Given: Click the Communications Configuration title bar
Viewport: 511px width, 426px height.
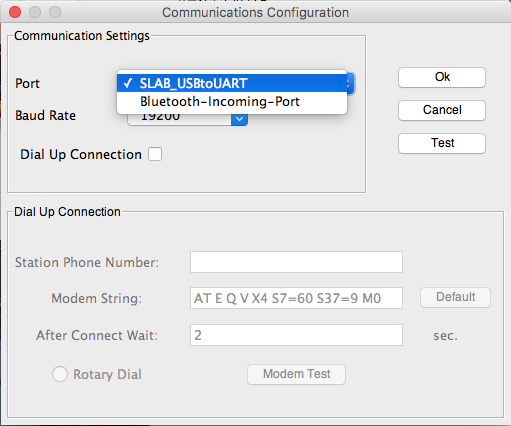Looking at the screenshot, I should tap(255, 12).
